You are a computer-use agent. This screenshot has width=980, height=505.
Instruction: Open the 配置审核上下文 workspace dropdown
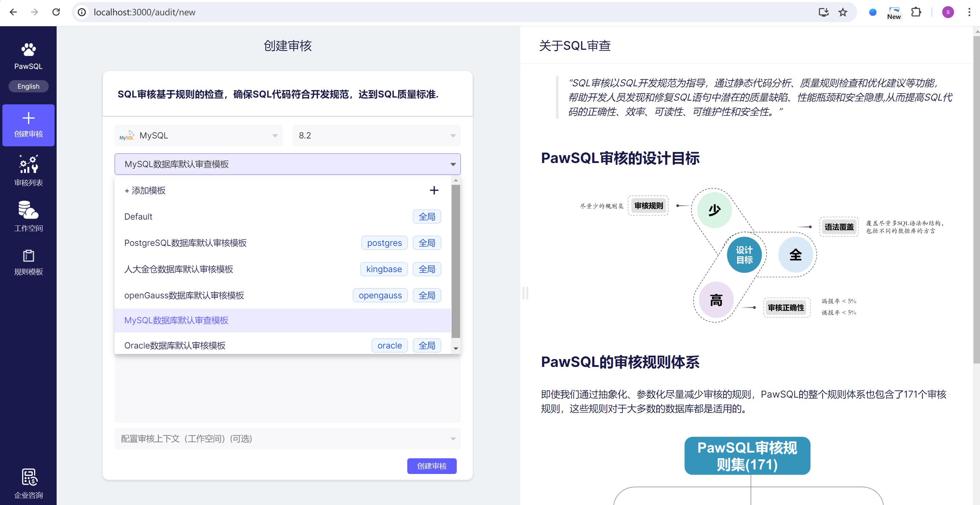point(287,439)
